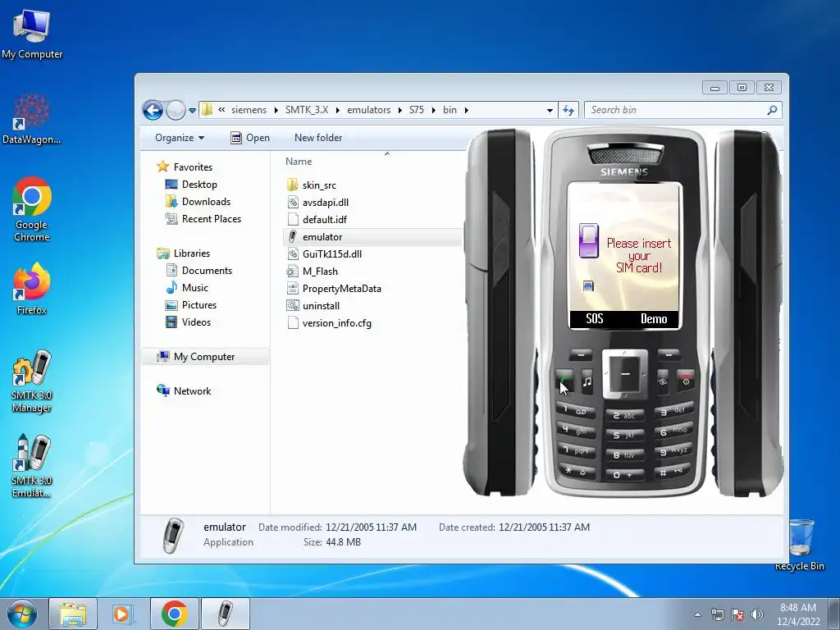
Task: Show hidden system tray icons arrow
Action: (x=697, y=614)
